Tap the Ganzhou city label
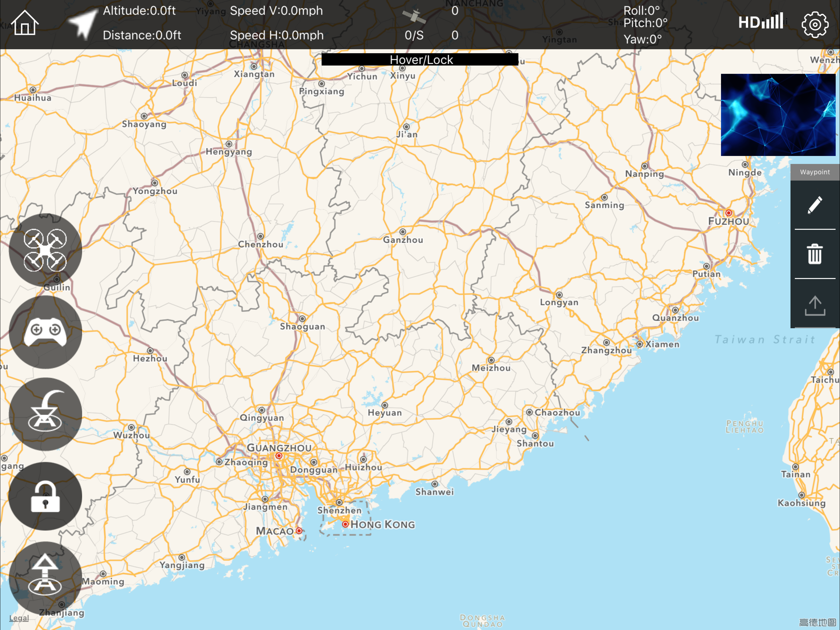Screen dimensions: 840x630 [403, 240]
